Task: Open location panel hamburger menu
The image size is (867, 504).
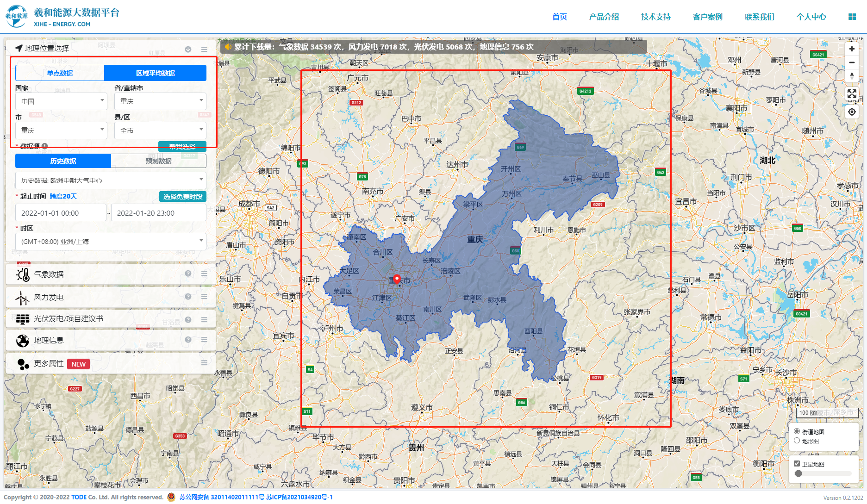Action: 204,49
